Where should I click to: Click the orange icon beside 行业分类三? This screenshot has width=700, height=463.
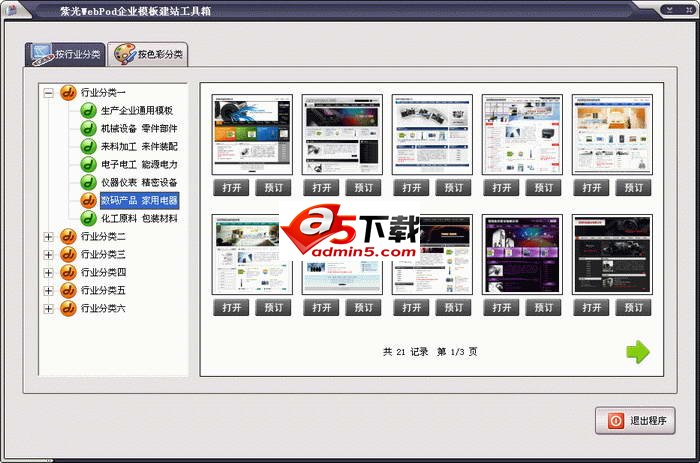(68, 254)
